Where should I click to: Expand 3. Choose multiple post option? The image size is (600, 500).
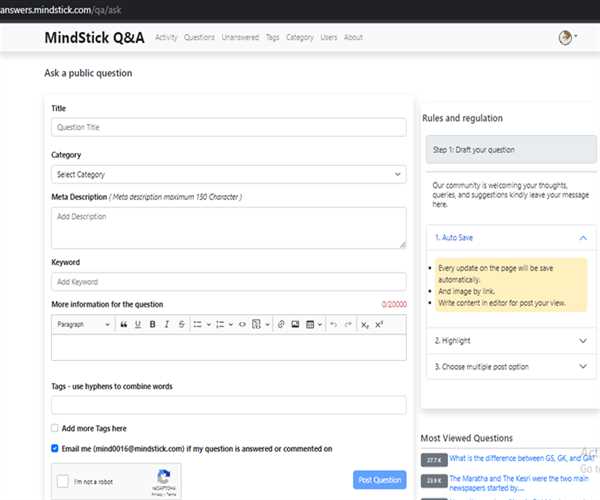pos(511,366)
